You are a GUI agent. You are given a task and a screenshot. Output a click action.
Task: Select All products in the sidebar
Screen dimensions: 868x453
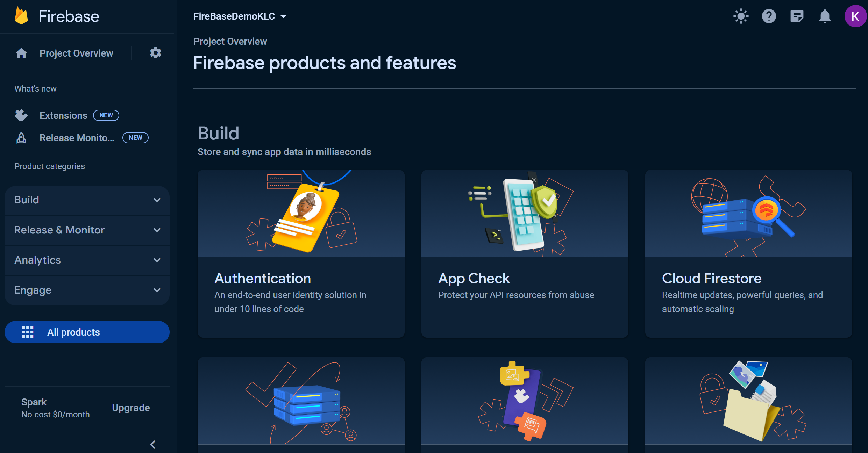coord(87,332)
